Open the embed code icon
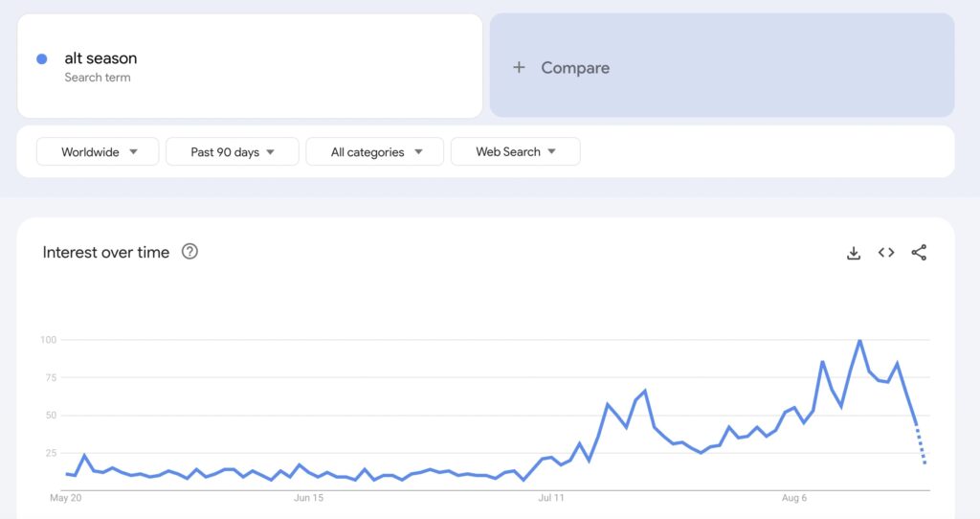 click(x=886, y=253)
